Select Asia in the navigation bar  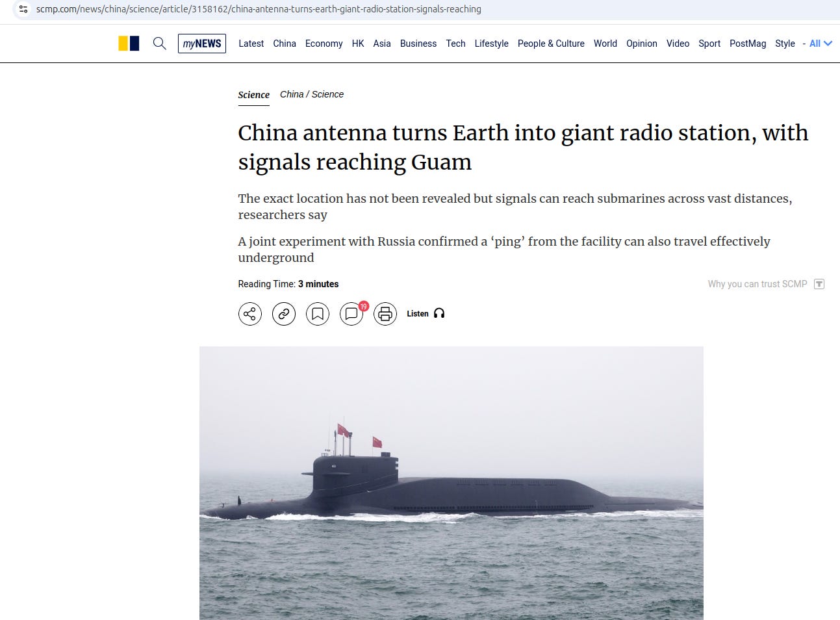coord(382,44)
